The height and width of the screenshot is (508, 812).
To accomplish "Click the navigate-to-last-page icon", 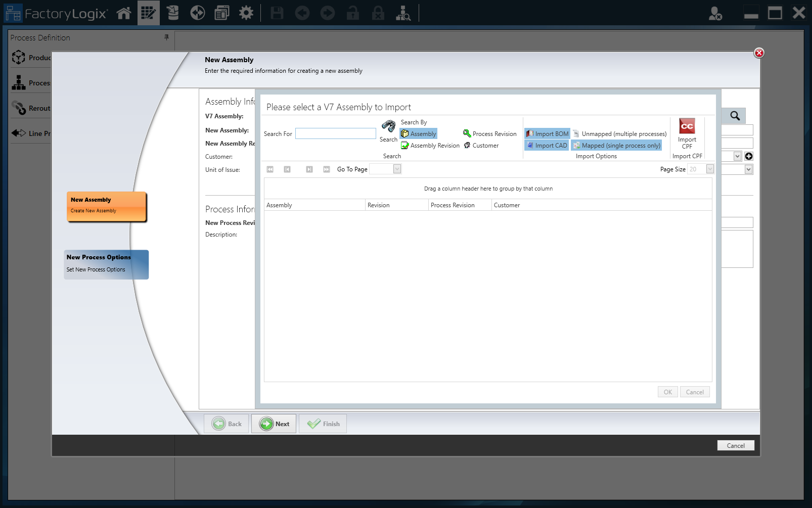I will pyautogui.click(x=326, y=169).
